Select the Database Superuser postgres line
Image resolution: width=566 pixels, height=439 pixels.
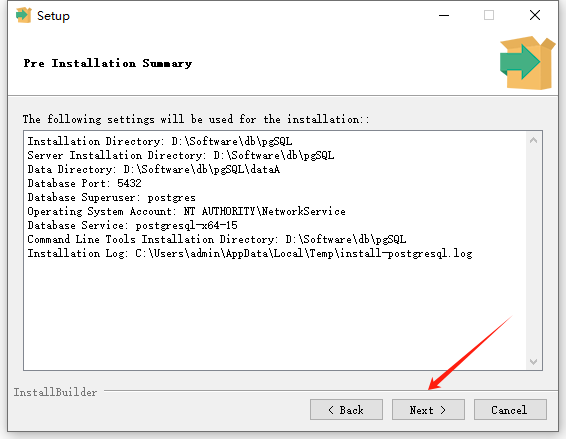[112, 197]
